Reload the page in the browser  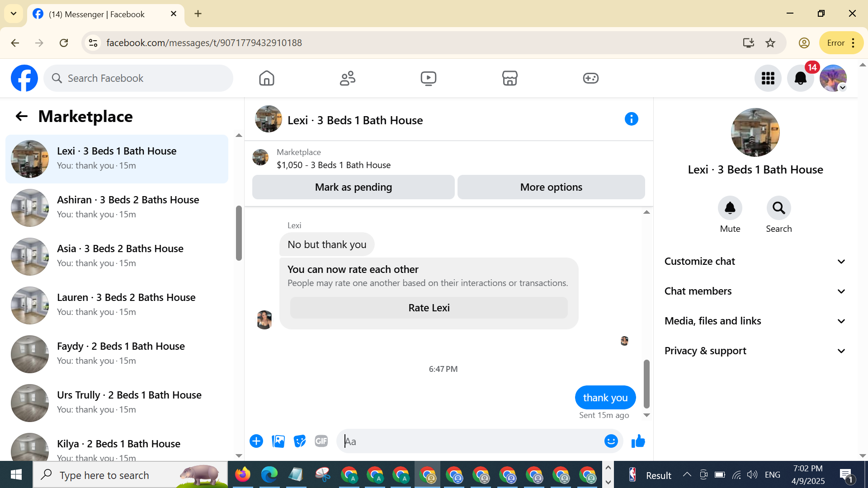pos(64,43)
